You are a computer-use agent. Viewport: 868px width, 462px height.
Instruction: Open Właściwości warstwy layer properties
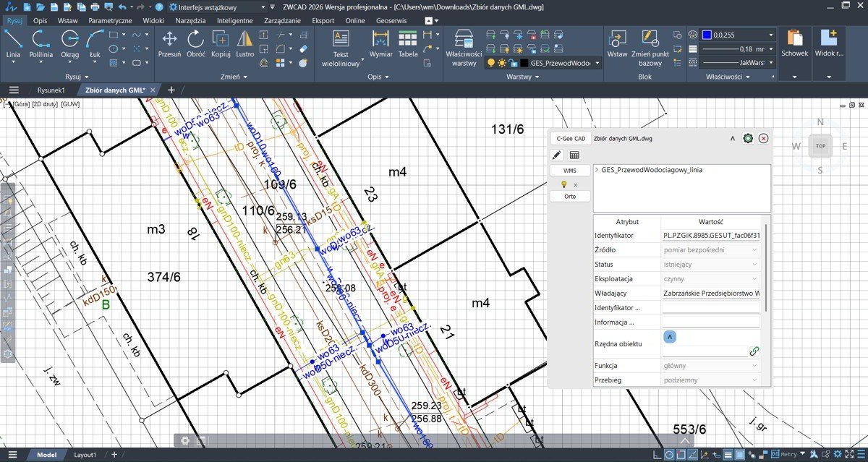point(464,48)
